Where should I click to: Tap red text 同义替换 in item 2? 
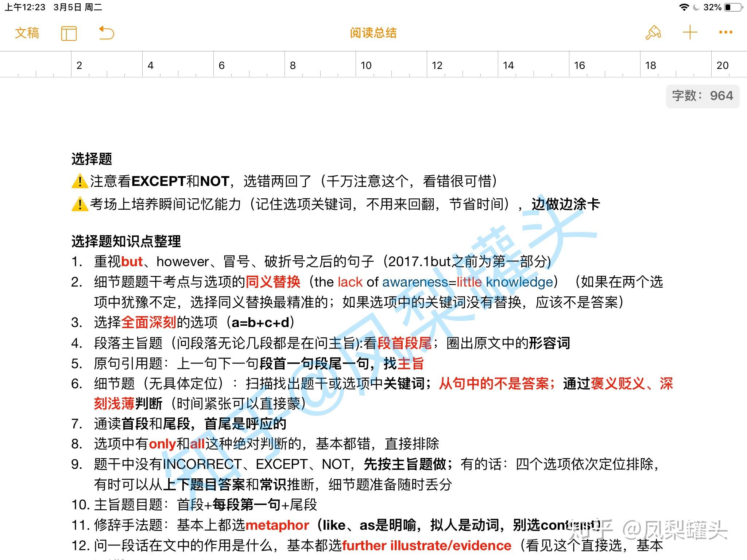[x=273, y=282]
